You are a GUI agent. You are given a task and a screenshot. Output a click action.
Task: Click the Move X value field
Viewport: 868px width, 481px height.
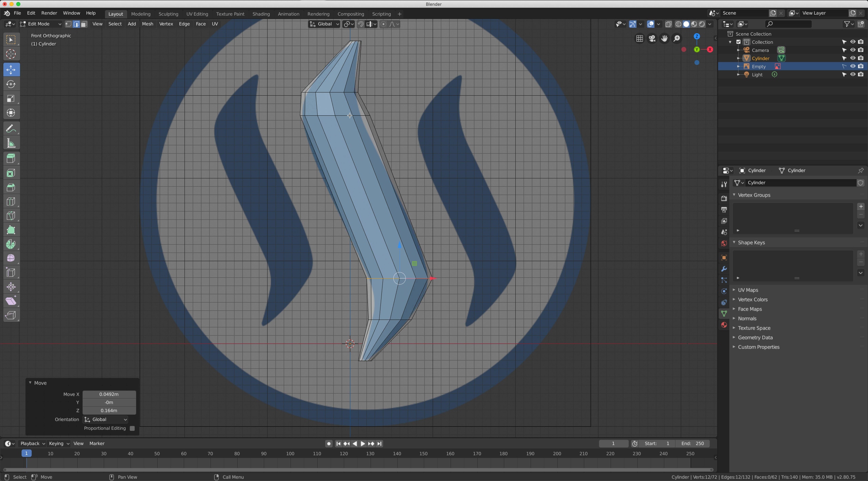click(x=109, y=395)
